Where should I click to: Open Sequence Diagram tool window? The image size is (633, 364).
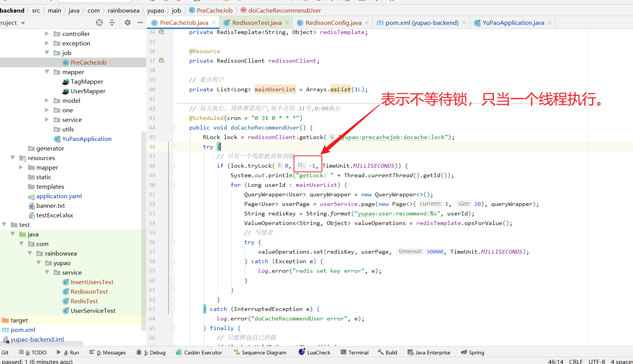[260, 352]
